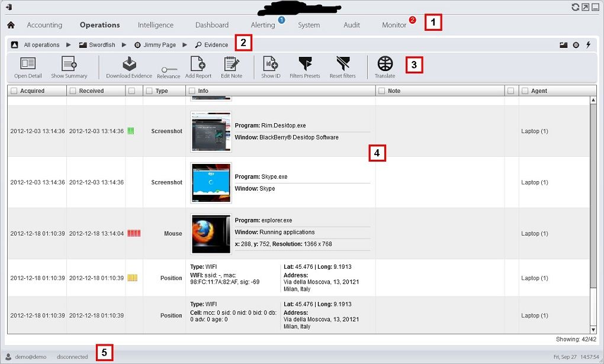
Task: Toggle the Note column checkbox
Action: 382,91
